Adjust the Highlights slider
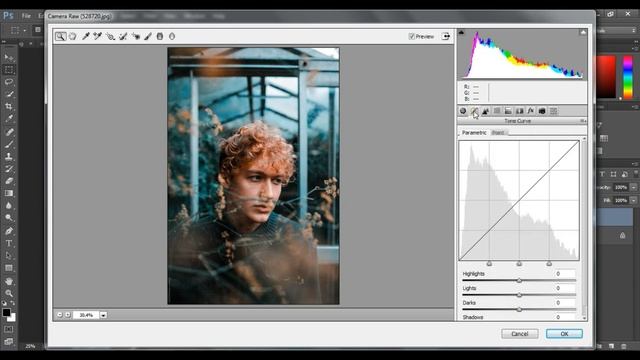The image size is (640, 360). pyautogui.click(x=519, y=280)
